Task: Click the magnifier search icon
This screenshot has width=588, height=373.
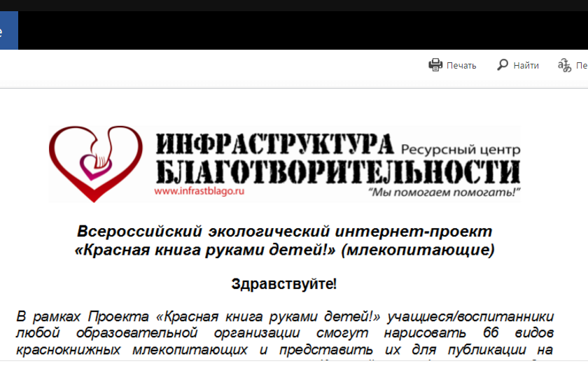Action: pyautogui.click(x=503, y=65)
